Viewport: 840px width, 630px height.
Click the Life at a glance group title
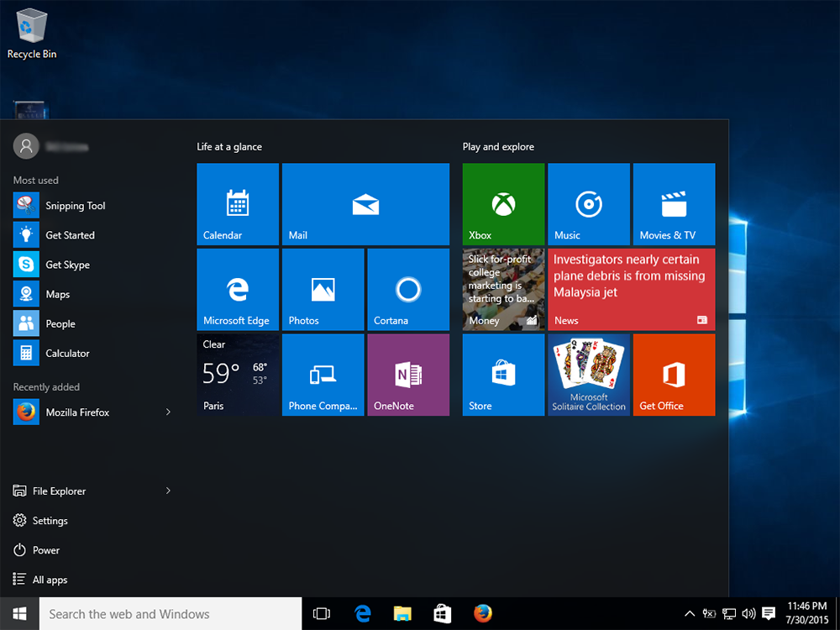[x=229, y=147]
